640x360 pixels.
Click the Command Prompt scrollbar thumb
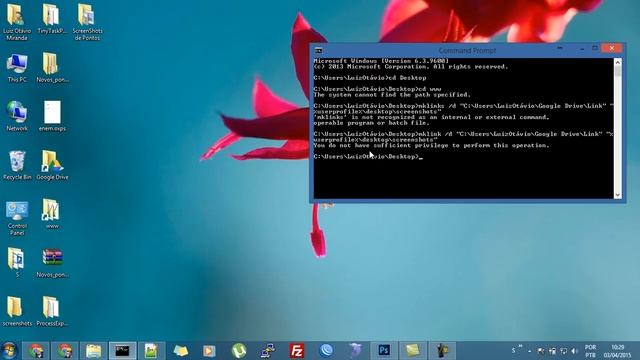point(618,71)
